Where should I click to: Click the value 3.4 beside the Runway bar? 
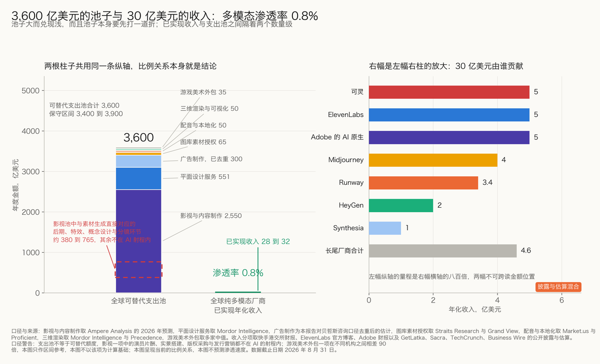click(488, 183)
